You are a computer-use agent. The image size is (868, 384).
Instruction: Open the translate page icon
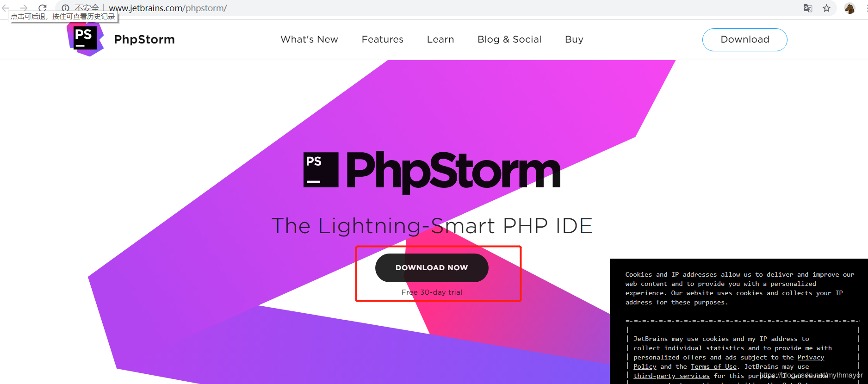pyautogui.click(x=808, y=8)
